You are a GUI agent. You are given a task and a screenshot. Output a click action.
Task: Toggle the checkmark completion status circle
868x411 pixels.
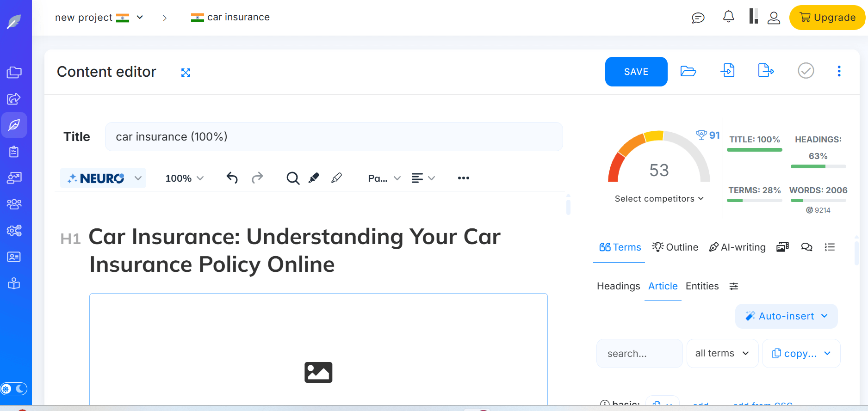[806, 71]
